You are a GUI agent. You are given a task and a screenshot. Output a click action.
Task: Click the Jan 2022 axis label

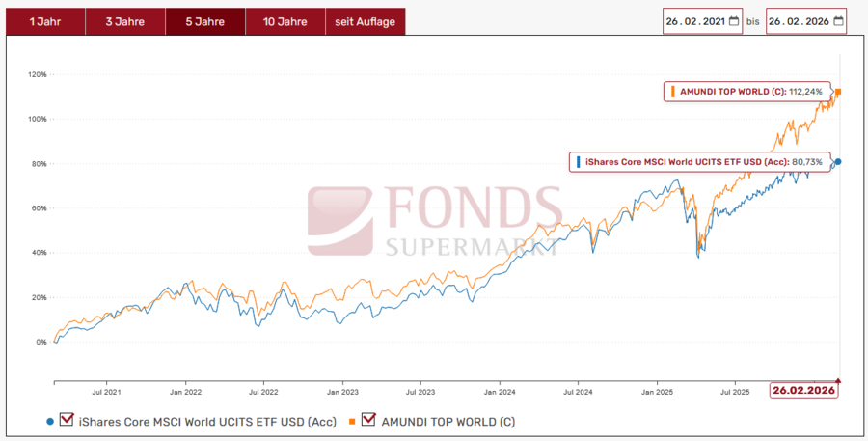click(185, 392)
